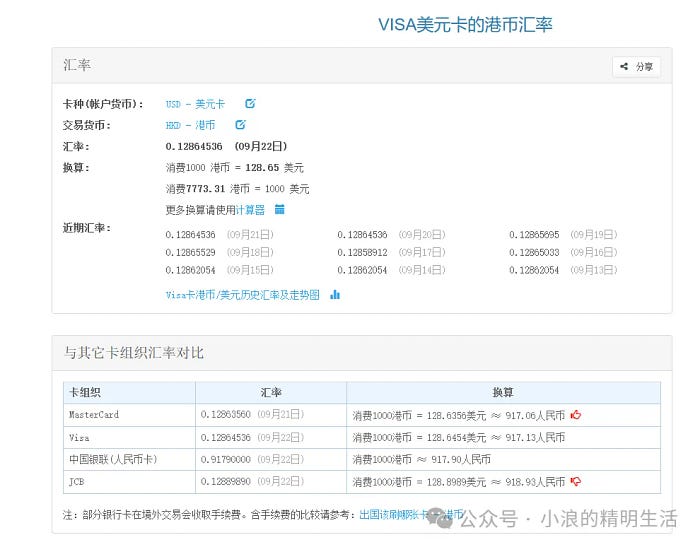Select JCB rate 0.12889890 cell
The width and height of the screenshot is (700, 547).
tap(271, 482)
